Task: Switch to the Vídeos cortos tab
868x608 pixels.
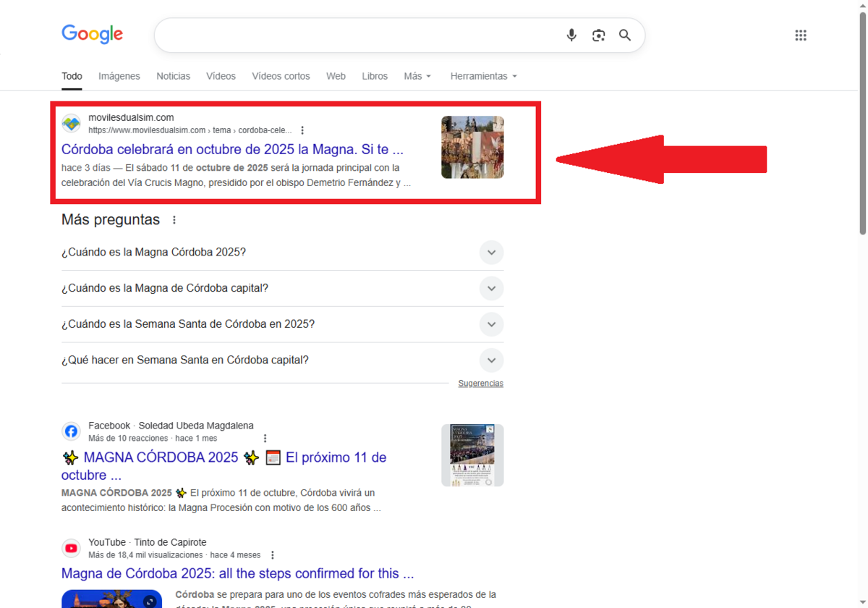Action: point(281,76)
